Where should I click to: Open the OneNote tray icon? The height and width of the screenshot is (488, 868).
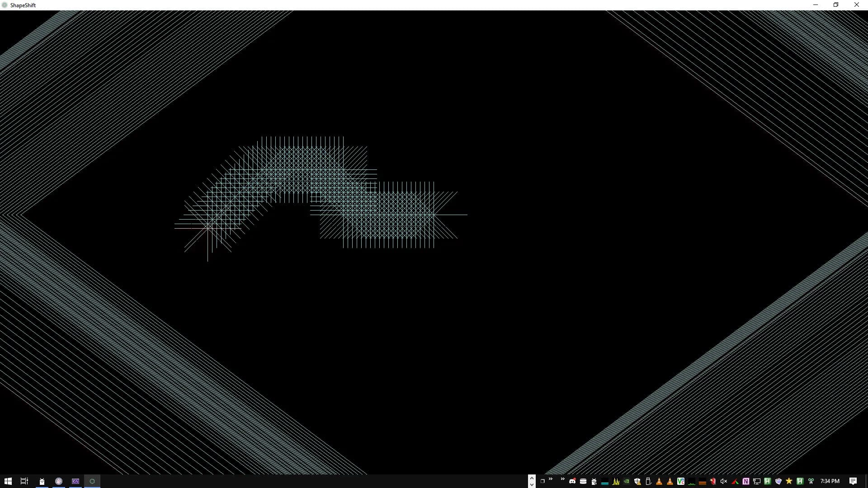click(x=746, y=481)
